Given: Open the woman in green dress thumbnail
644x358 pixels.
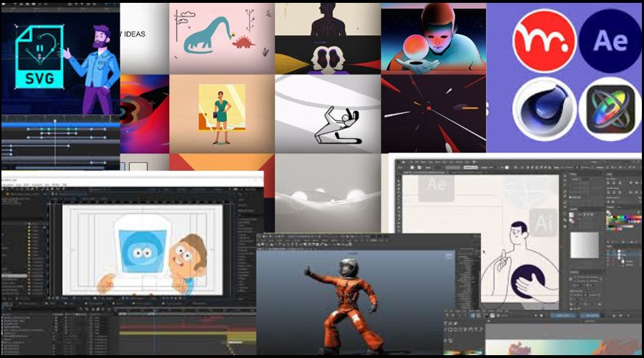Looking at the screenshot, I should 222,113.
